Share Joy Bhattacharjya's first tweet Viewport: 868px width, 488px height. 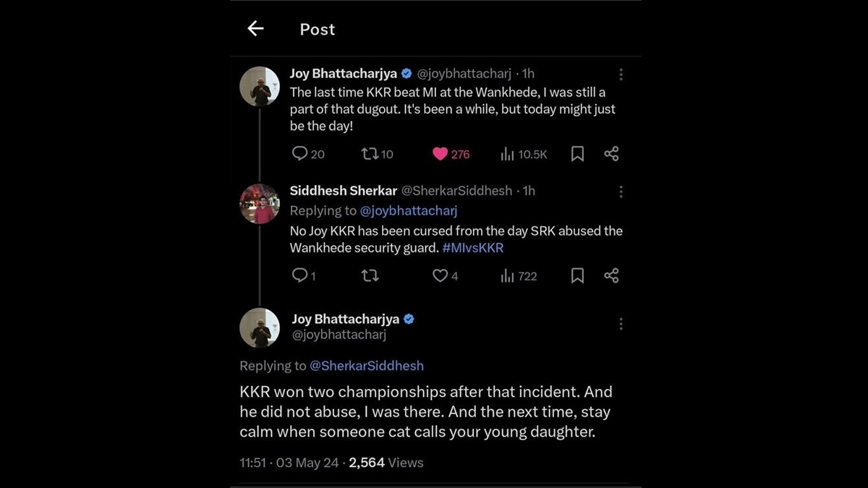611,153
